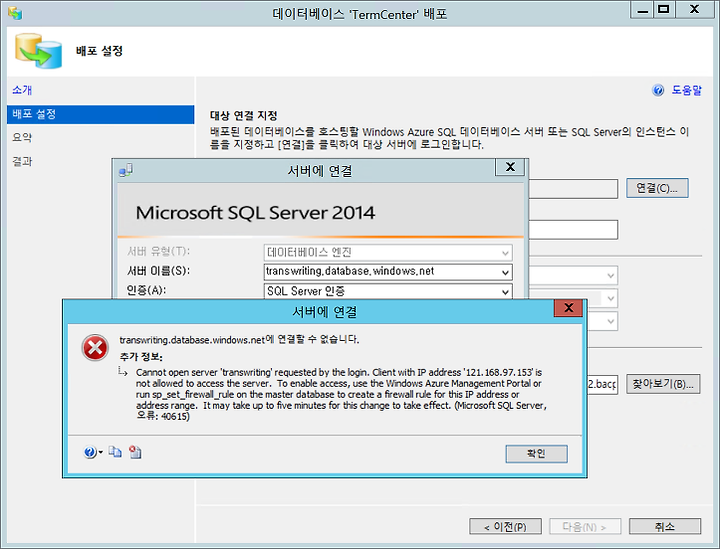Copy error message text icon
Viewport: 720px width, 549px height.
tap(115, 452)
